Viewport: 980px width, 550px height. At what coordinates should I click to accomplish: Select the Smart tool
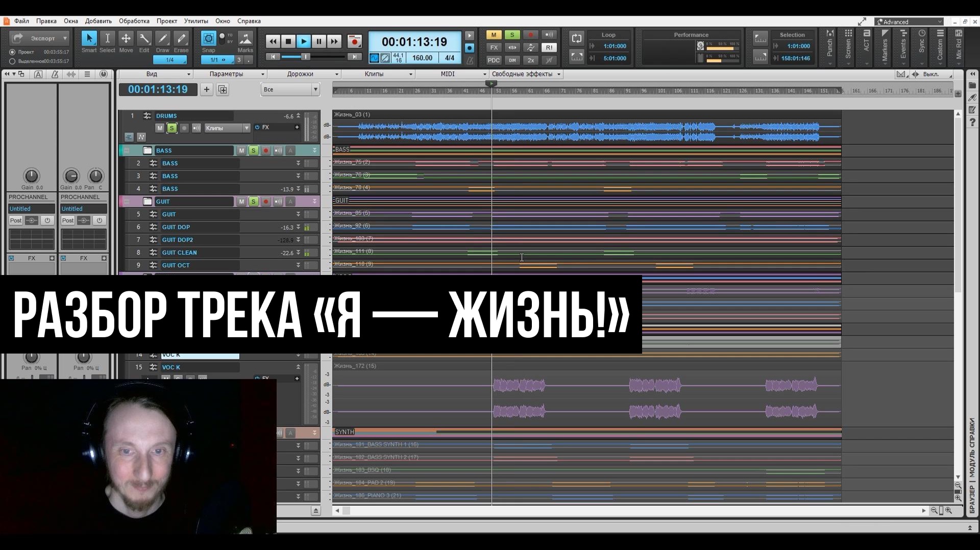pyautogui.click(x=89, y=39)
